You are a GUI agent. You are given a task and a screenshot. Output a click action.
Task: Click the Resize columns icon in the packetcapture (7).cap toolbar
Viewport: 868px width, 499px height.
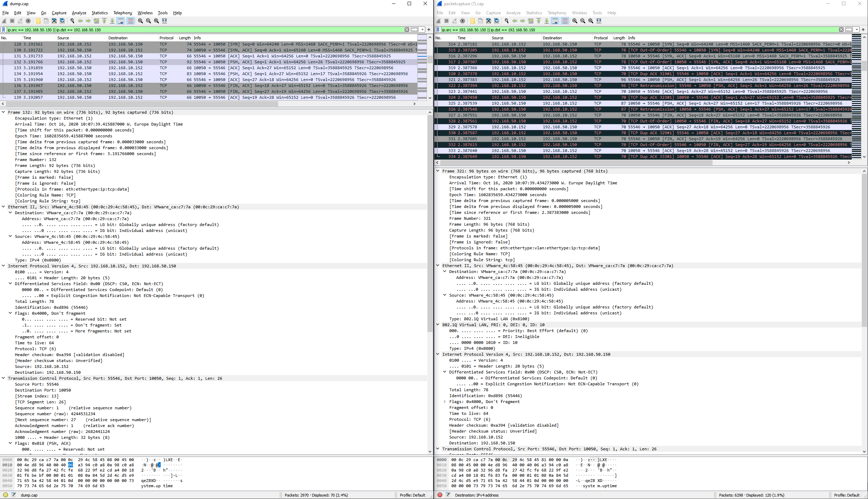[x=599, y=21]
